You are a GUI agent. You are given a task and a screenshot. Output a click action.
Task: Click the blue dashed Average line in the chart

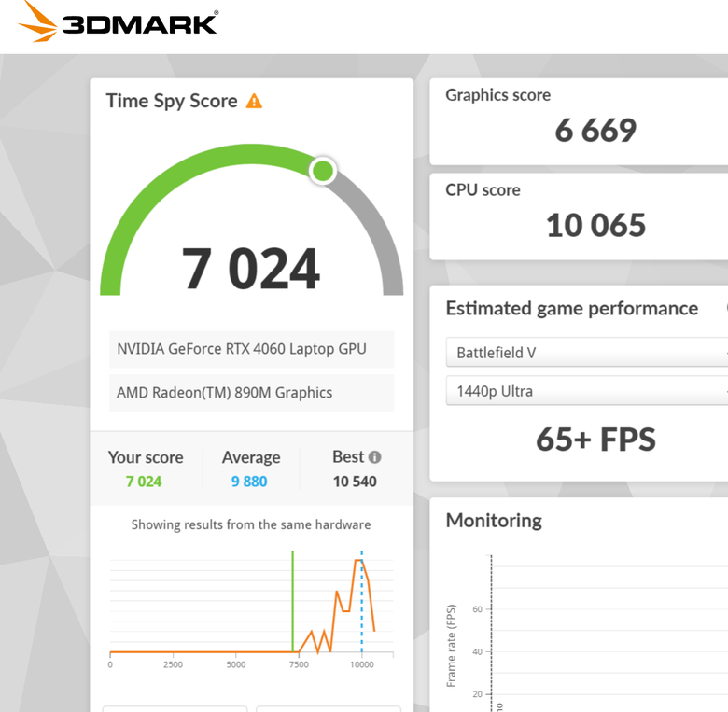pyautogui.click(x=362, y=602)
